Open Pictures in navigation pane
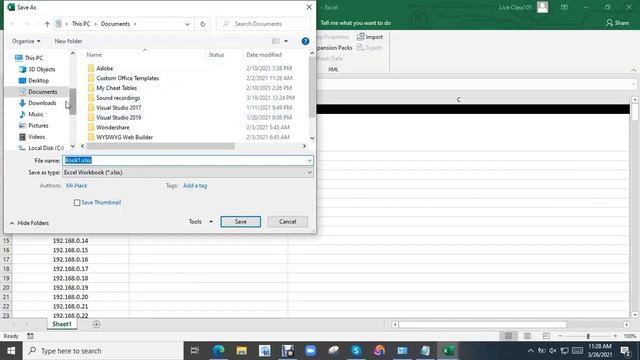This screenshot has height=360, width=640. 38,125
